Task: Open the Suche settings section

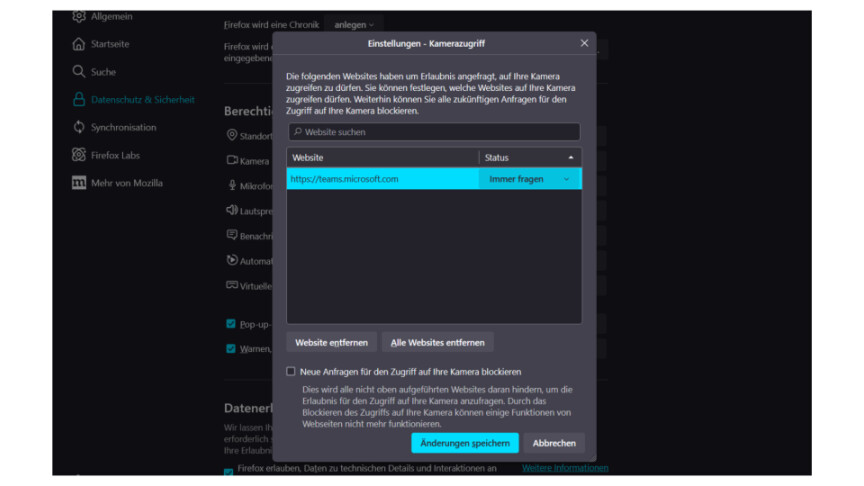Action: (x=103, y=72)
